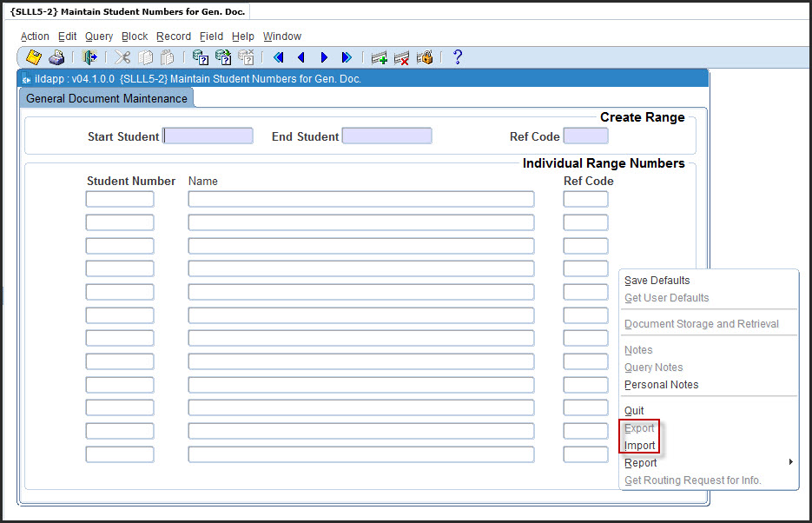
Task: Click the Paste clipboard icon
Action: [x=168, y=57]
